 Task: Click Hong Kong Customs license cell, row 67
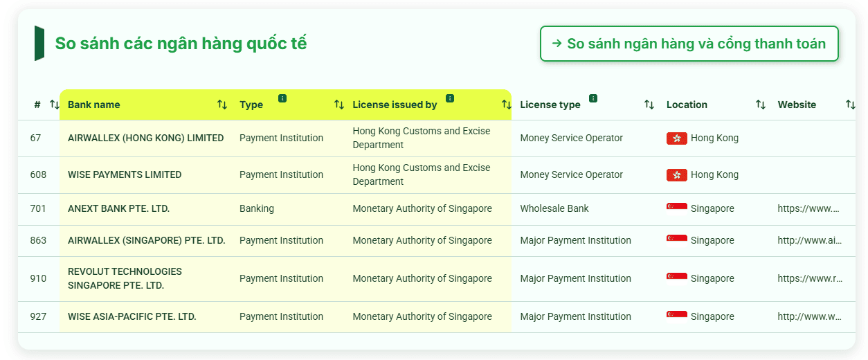coord(422,138)
